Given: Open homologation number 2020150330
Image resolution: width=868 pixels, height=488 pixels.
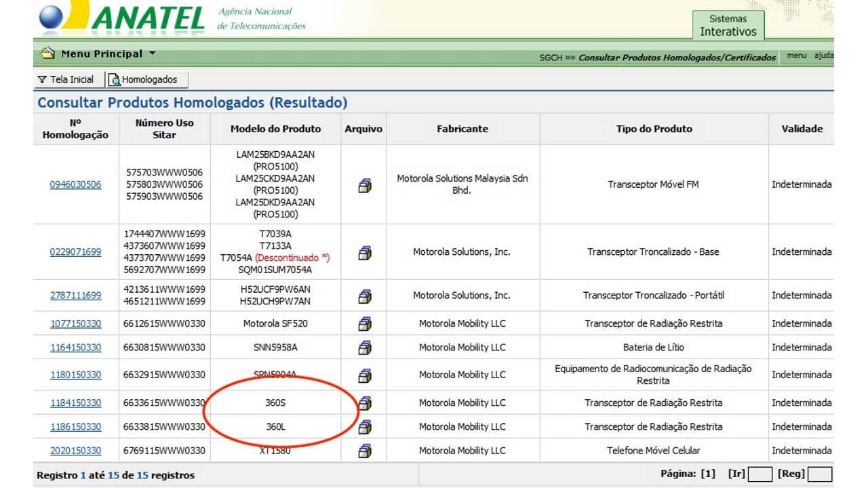Looking at the screenshot, I should [75, 451].
